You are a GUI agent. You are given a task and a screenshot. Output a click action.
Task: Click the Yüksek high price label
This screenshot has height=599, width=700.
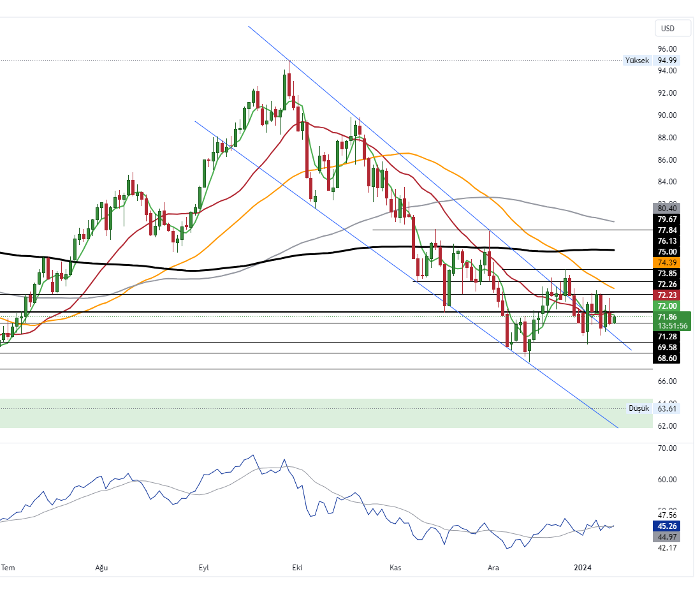[x=637, y=61]
